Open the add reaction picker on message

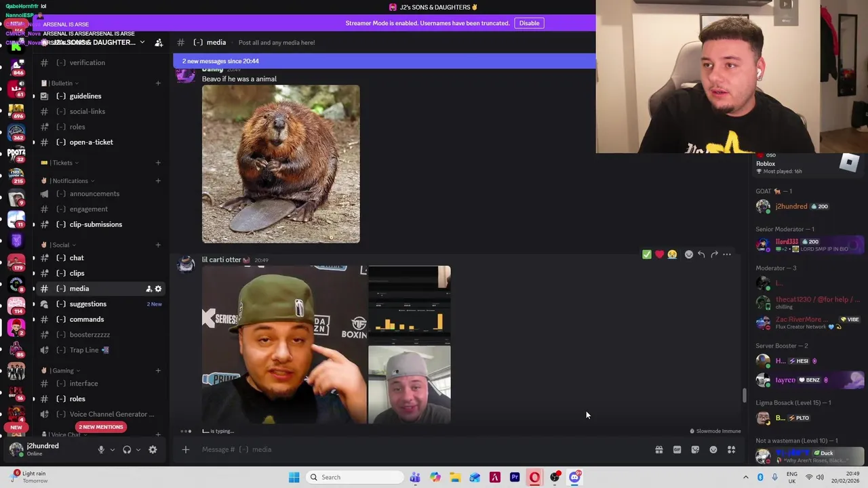point(689,255)
